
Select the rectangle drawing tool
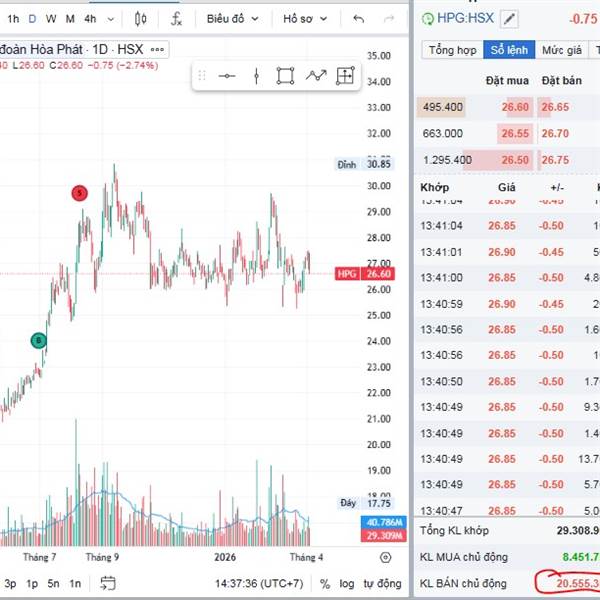285,76
